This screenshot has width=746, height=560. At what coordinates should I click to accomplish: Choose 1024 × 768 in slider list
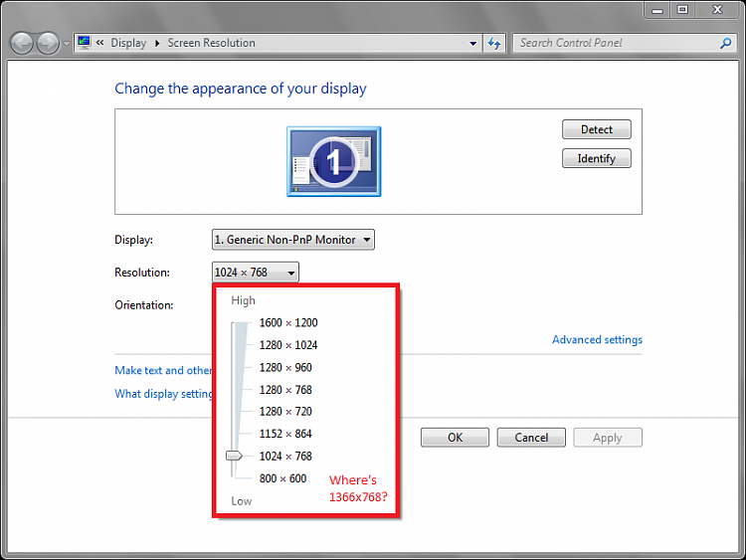coord(285,456)
